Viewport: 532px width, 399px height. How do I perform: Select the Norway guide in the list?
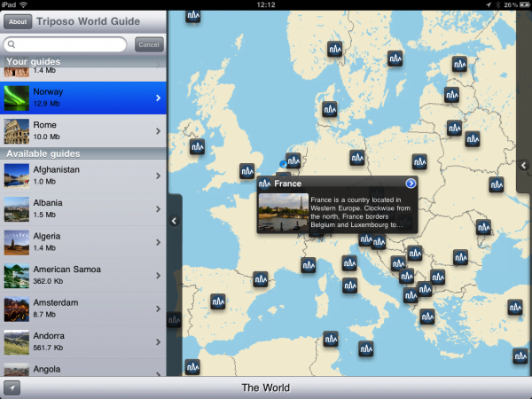tap(84, 98)
